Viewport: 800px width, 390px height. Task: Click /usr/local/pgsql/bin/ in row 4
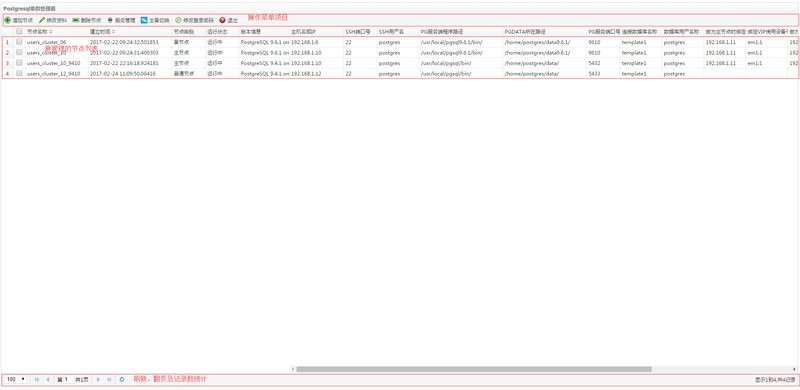446,74
